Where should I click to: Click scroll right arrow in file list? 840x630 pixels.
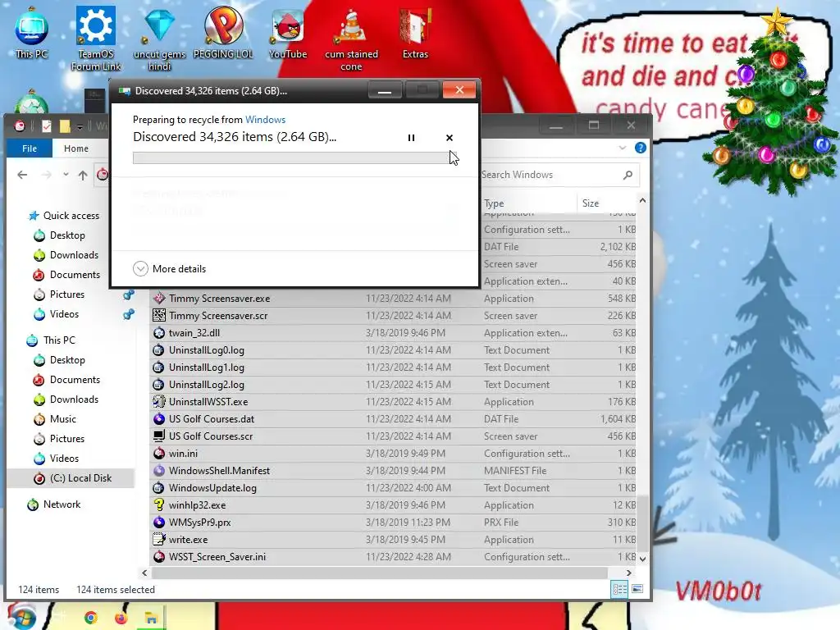(629, 573)
